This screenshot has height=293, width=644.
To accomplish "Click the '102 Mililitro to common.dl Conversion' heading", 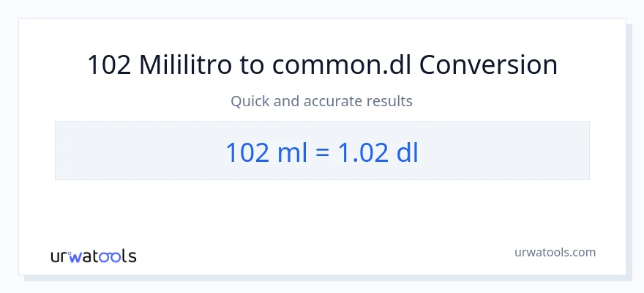I will (322, 65).
